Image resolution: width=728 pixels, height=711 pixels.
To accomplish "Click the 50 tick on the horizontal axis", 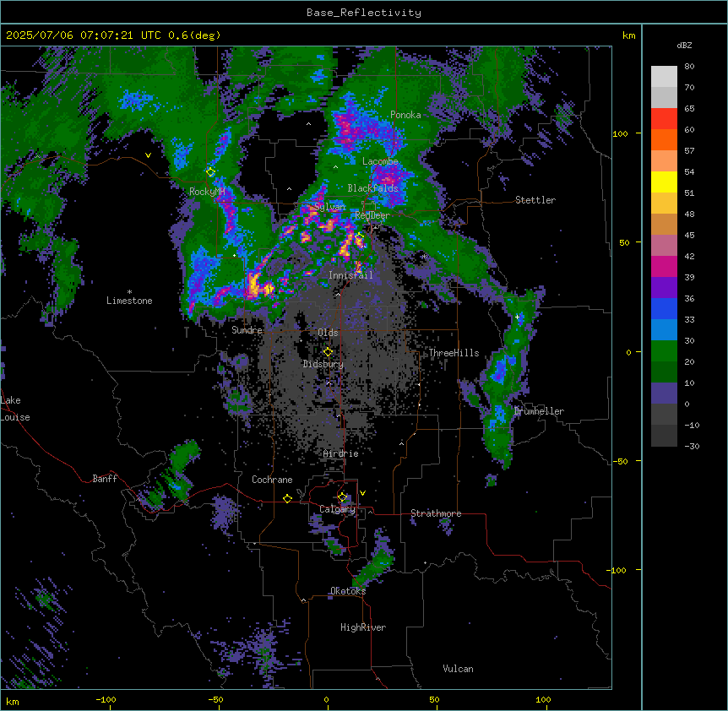I will pos(434,699).
